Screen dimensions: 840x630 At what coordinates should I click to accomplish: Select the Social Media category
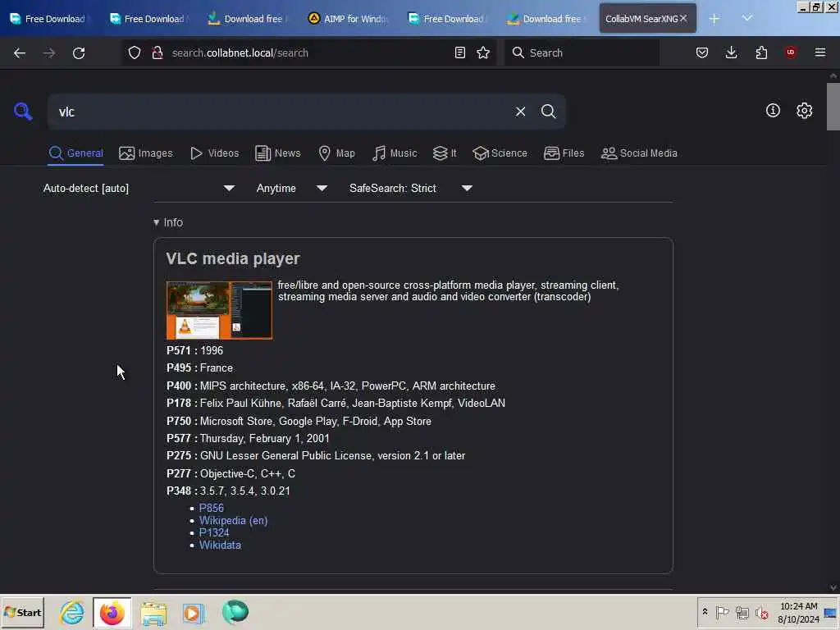click(x=639, y=153)
